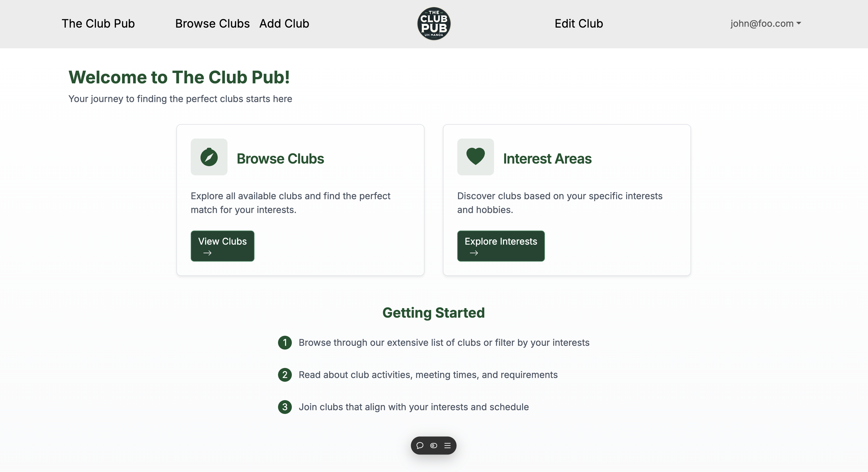Click the Club Pub circular logo
The height and width of the screenshot is (472, 868).
pyautogui.click(x=434, y=24)
